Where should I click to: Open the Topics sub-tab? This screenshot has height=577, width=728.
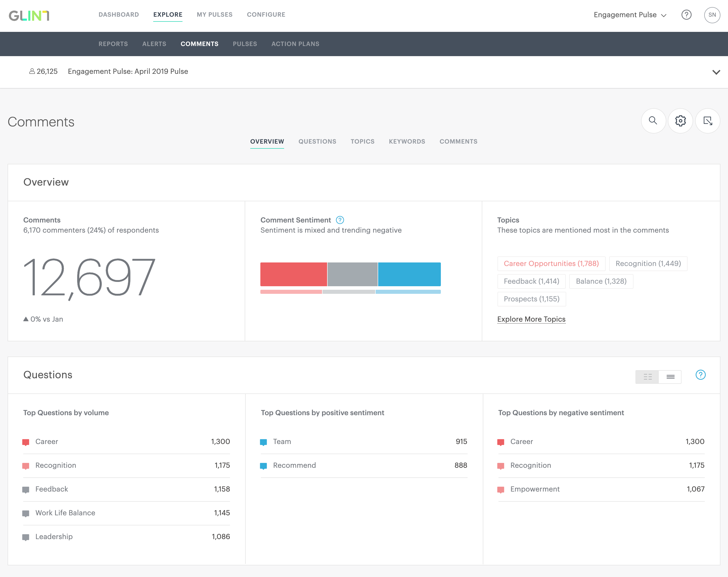[x=362, y=142]
